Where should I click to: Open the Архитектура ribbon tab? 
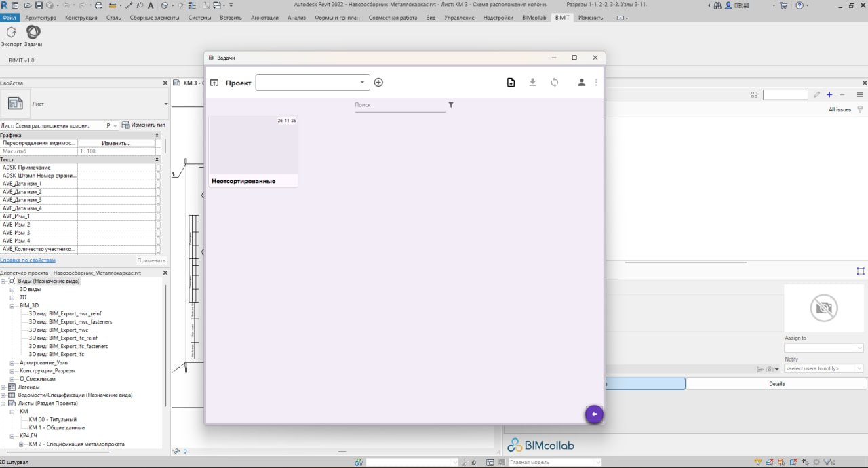[x=41, y=18]
